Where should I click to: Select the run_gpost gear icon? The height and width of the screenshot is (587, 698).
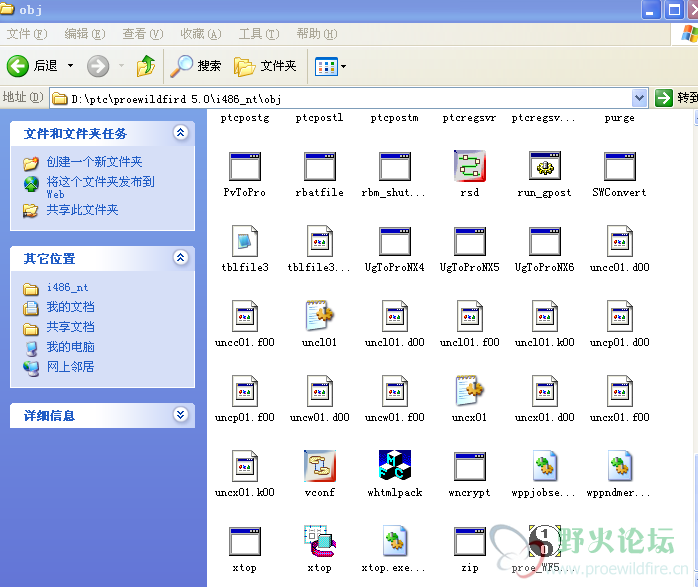pyautogui.click(x=545, y=166)
